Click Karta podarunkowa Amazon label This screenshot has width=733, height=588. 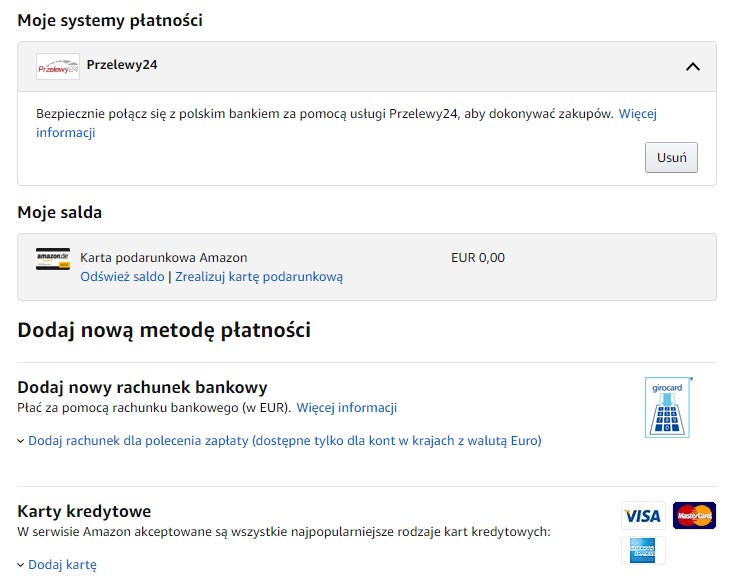click(163, 258)
